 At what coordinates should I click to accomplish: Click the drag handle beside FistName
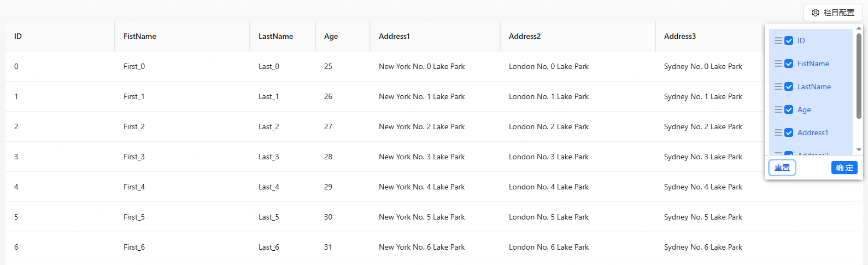pyautogui.click(x=778, y=64)
